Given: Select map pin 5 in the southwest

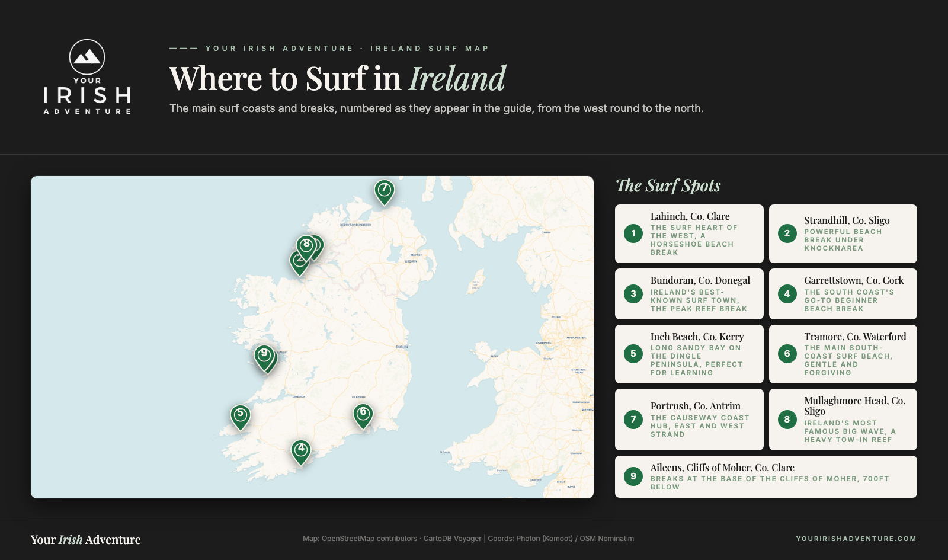Looking at the screenshot, I should pyautogui.click(x=240, y=417).
